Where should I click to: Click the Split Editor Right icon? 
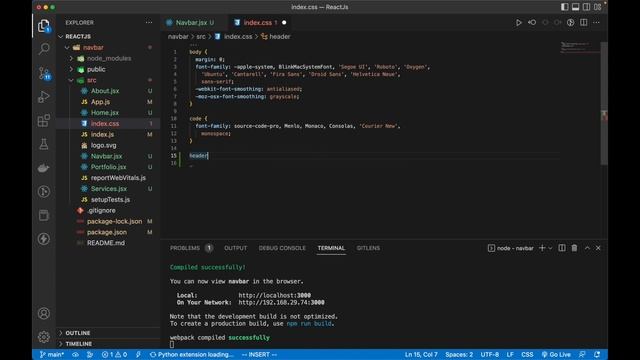click(x=584, y=22)
